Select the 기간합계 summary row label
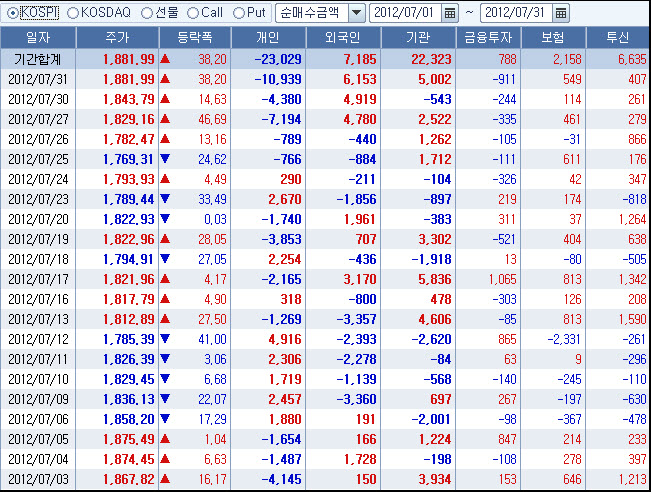 38,59
